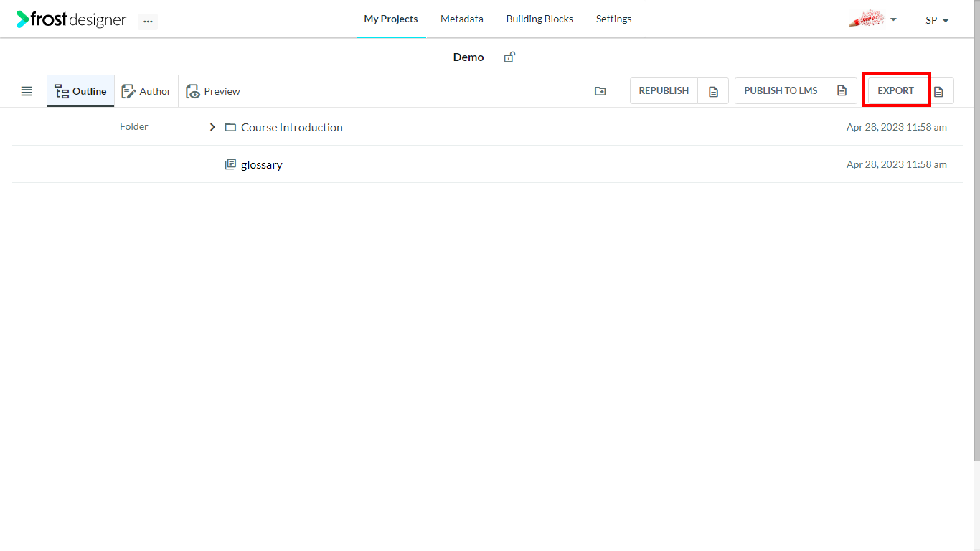Open the ellipsis menu beside the logo
Viewport: 980px width, 551px height.
(148, 22)
